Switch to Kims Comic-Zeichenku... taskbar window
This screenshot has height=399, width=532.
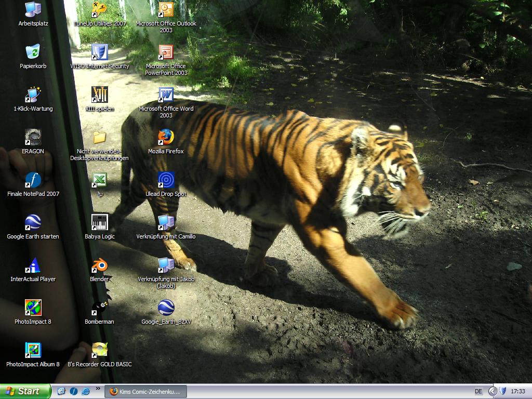click(x=145, y=391)
